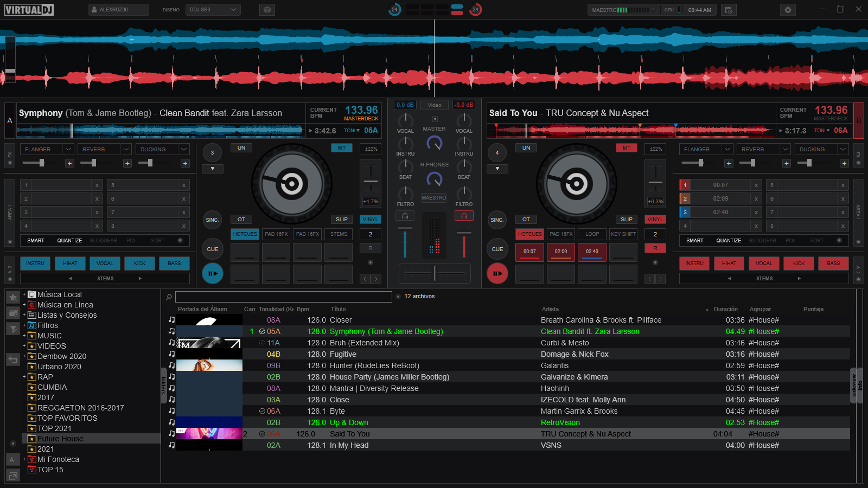The image size is (868, 488).
Task: Toggle KICK stem on deck B
Action: point(799,264)
